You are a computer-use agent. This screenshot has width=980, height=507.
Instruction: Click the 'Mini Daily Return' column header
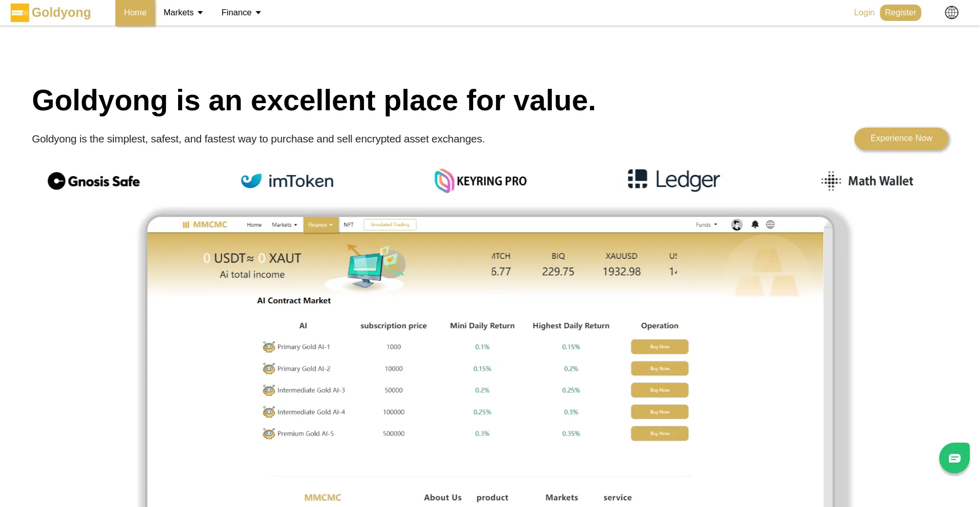pos(482,326)
